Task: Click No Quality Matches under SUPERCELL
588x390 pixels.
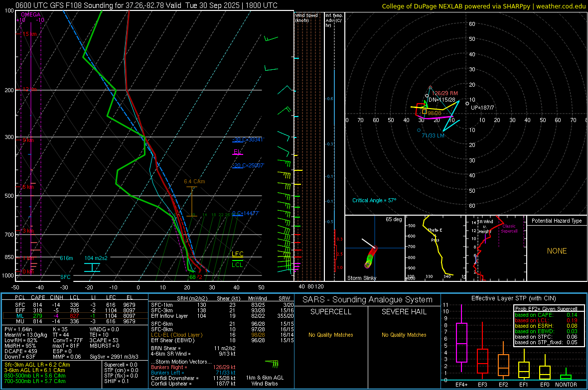Action: click(x=331, y=335)
